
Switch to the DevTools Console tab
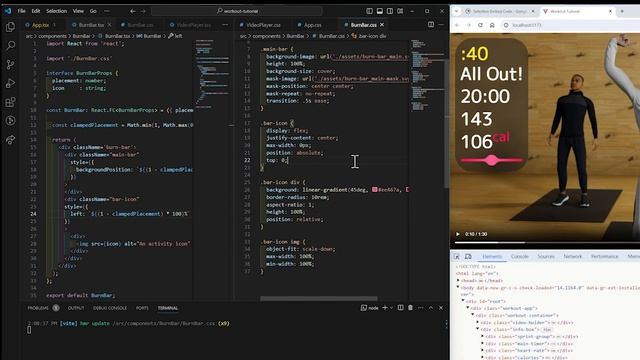click(x=520, y=256)
